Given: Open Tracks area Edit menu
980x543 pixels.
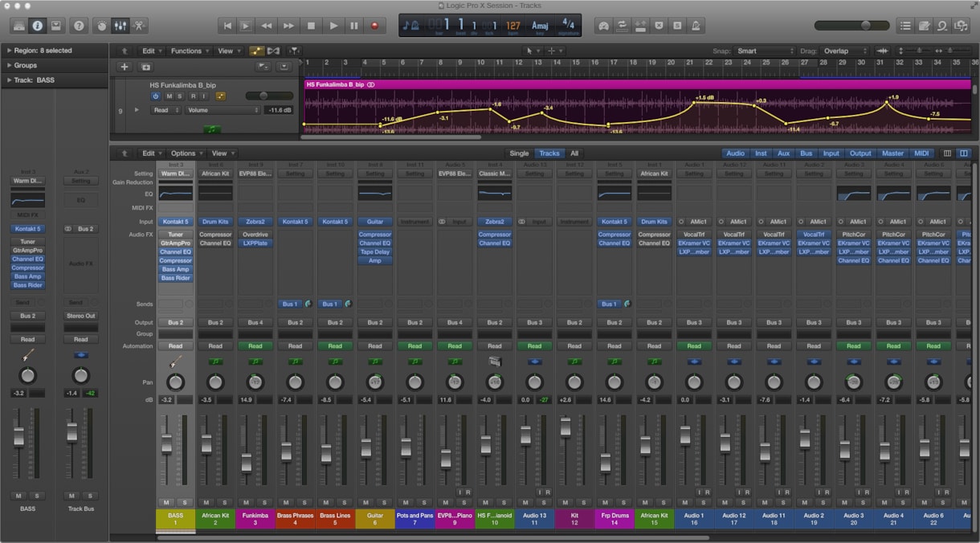Looking at the screenshot, I should click(150, 51).
